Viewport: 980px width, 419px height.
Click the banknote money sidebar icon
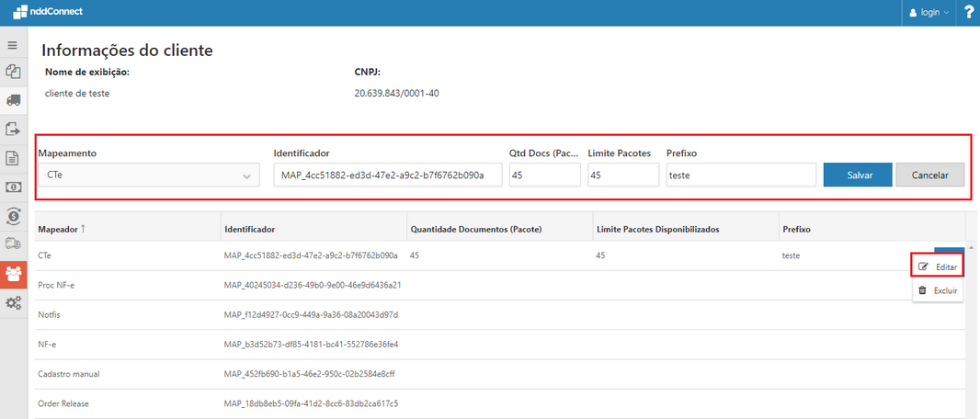13,187
